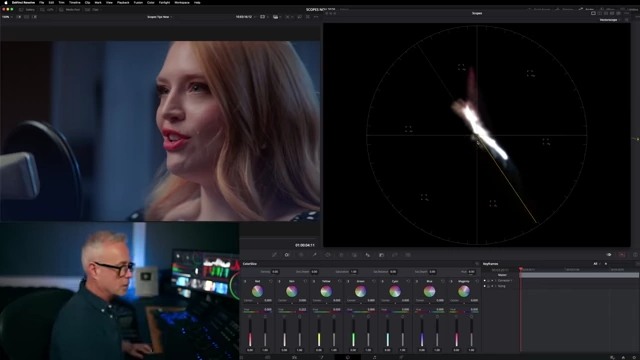
Task: Click the red playhead in Keyframes timeline
Action: pos(521,269)
